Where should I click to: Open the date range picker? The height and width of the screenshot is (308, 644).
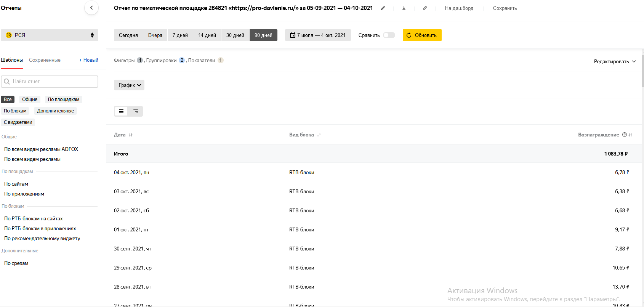(318, 35)
